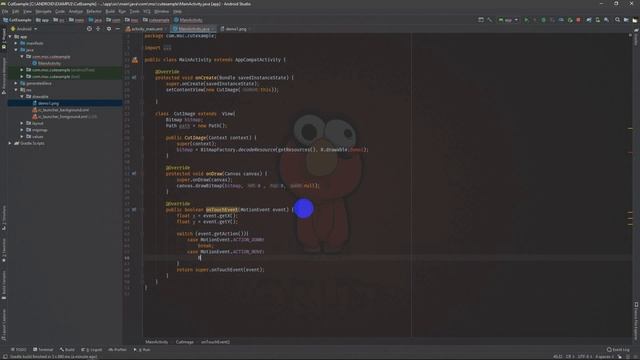The width and height of the screenshot is (640, 360).
Task: Expand the manifests folder
Action: pyautogui.click(x=16, y=43)
